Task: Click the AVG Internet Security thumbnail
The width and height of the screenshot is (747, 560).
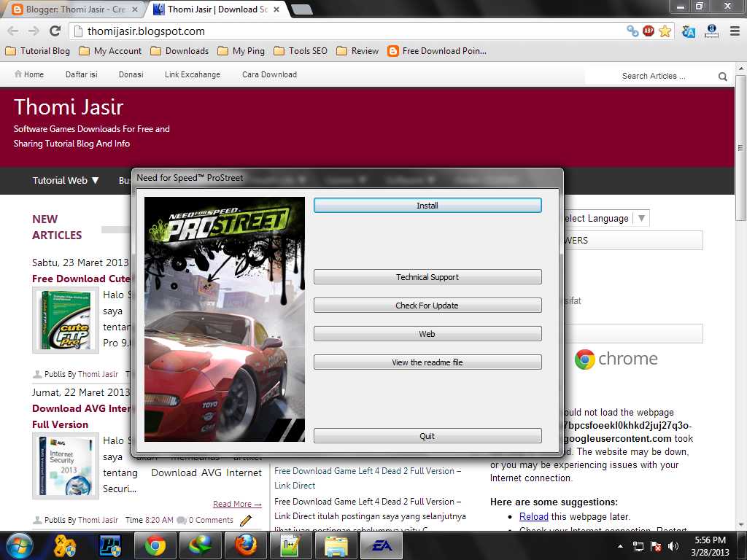Action: click(66, 466)
